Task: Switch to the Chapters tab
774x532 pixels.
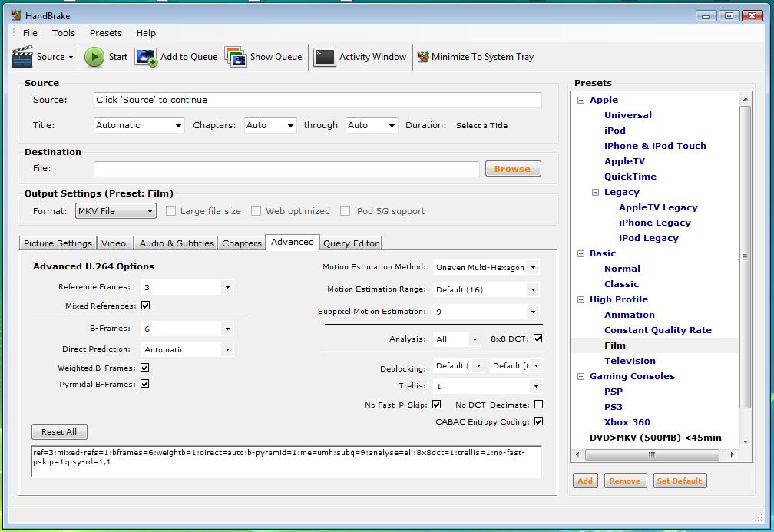Action: [241, 243]
